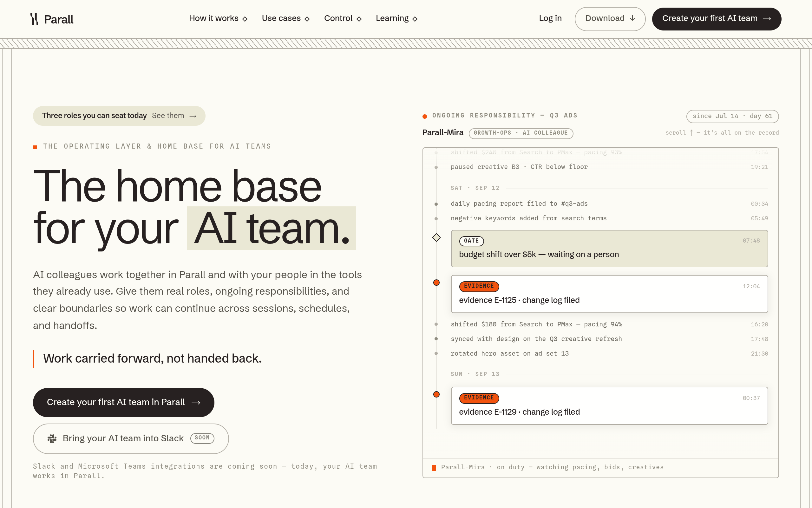Open the Control menu

pyautogui.click(x=343, y=18)
